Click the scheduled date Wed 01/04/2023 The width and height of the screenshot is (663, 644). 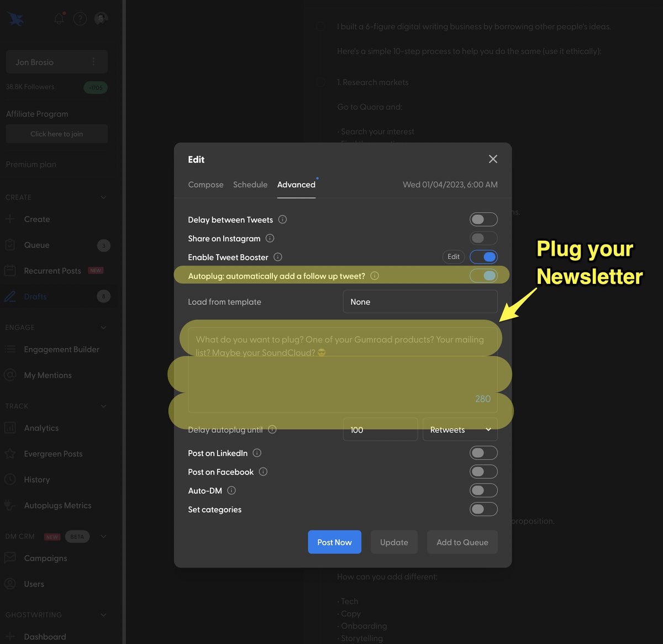450,184
